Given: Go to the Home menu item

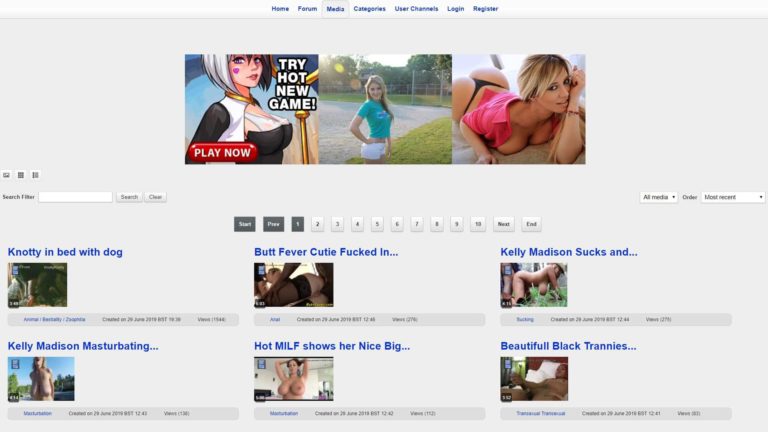Looking at the screenshot, I should pos(280,9).
